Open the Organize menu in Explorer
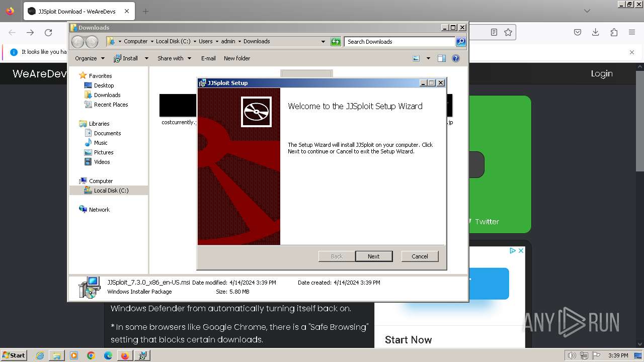This screenshot has width=644, height=362. (x=90, y=58)
